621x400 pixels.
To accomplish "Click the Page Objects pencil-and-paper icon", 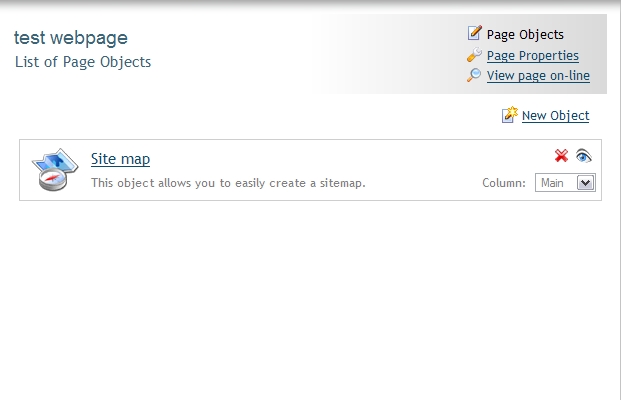I will 474,33.
